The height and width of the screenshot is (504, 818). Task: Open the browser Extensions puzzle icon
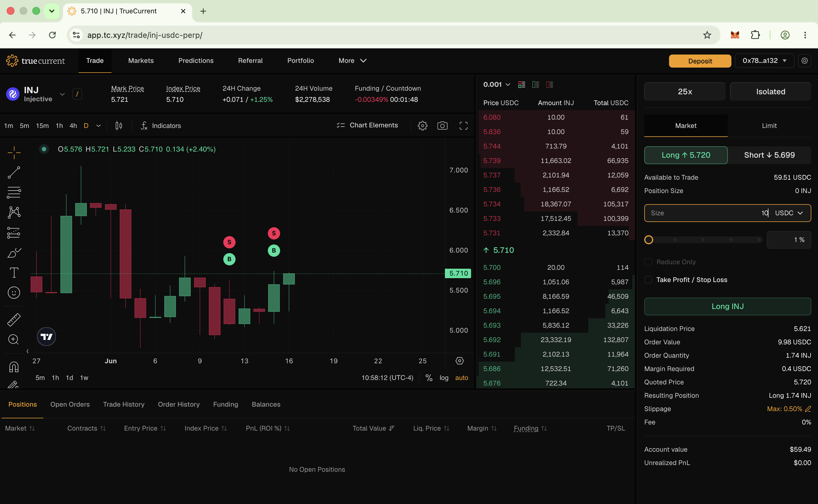755,35
